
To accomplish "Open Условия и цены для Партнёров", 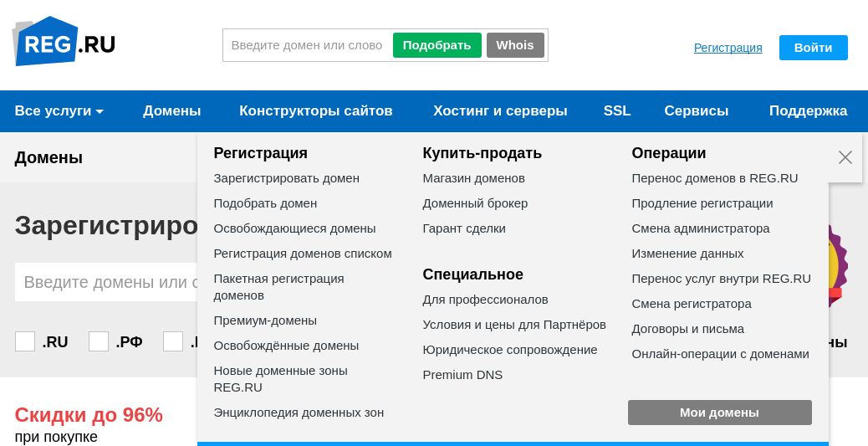I will (x=514, y=325).
